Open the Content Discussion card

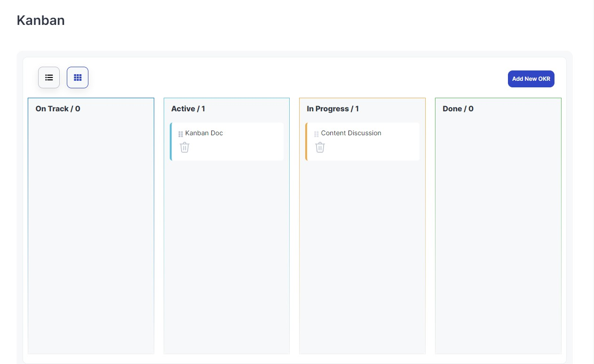tap(351, 133)
